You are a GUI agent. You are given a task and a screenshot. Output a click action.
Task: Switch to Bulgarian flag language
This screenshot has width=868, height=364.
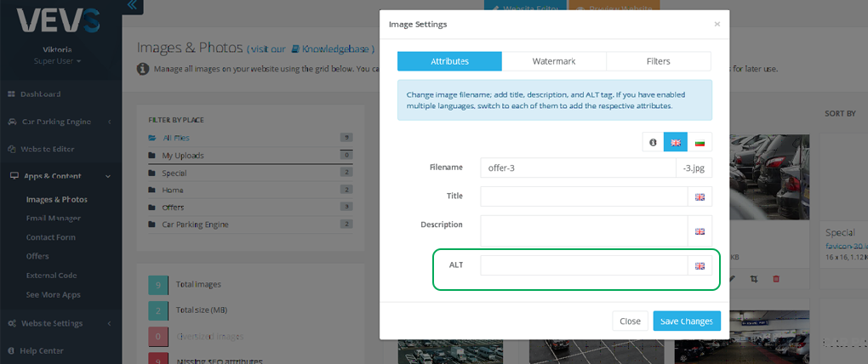(700, 142)
